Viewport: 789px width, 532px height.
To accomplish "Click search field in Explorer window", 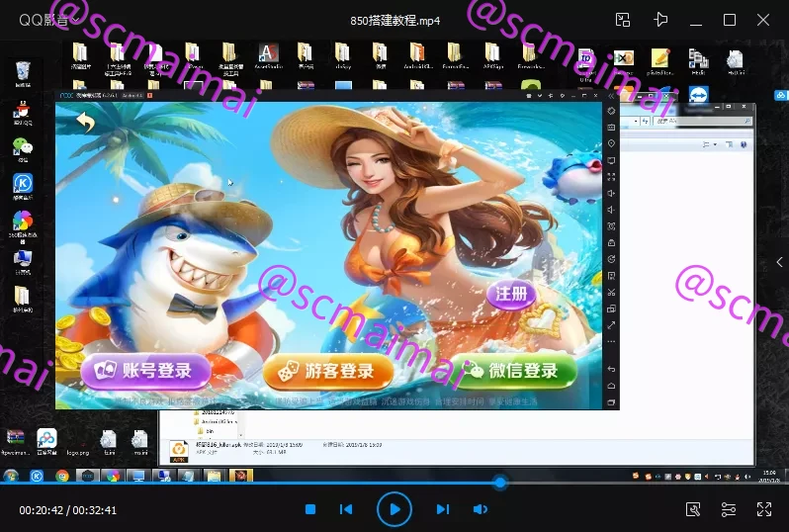I will click(702, 121).
